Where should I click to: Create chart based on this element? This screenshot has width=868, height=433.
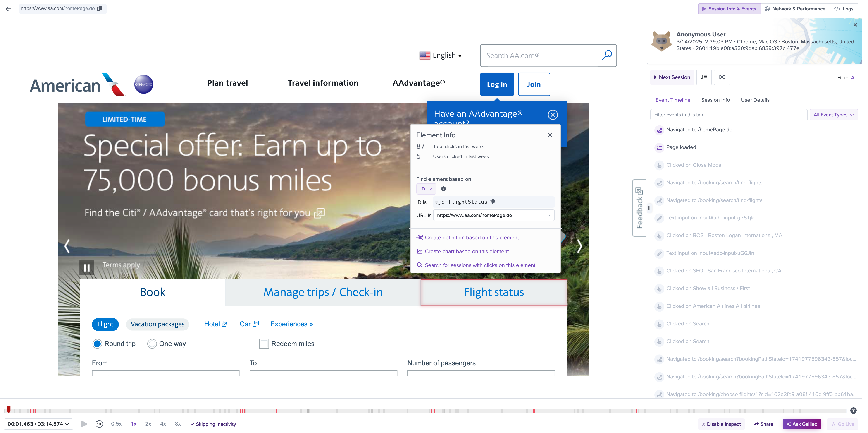tap(463, 251)
